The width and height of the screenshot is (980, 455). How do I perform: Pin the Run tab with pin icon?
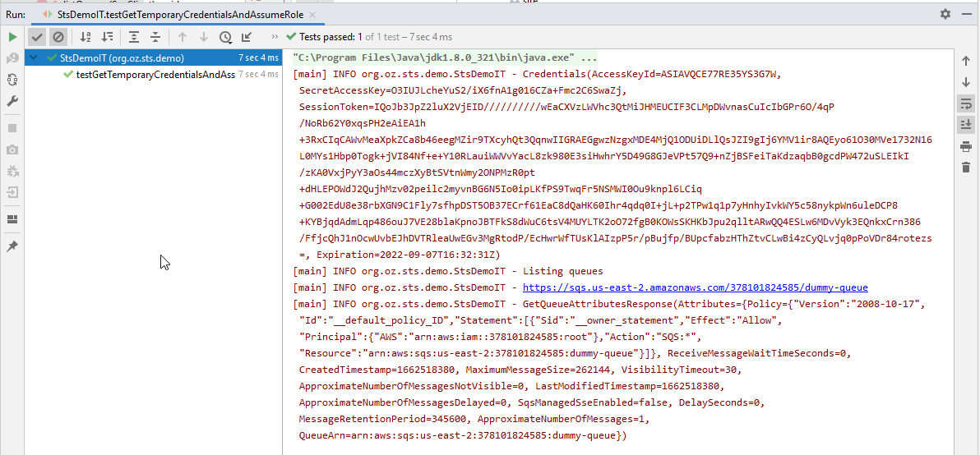click(x=12, y=246)
